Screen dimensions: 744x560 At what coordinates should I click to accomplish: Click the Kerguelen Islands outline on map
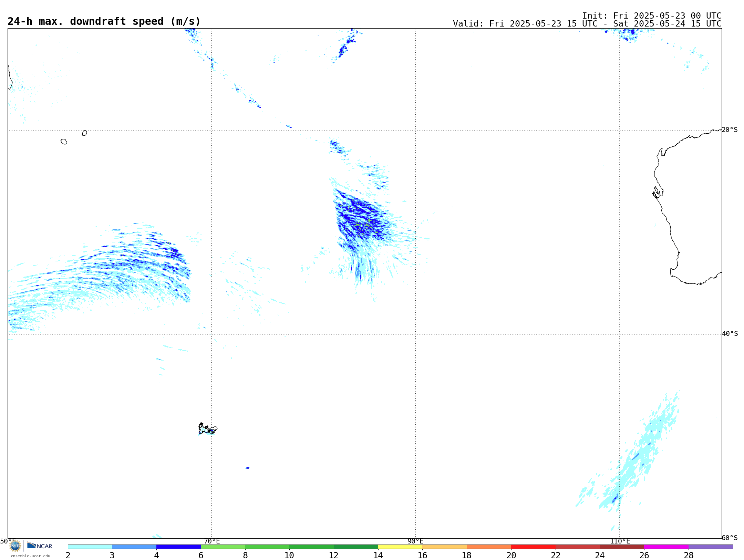coord(208,428)
